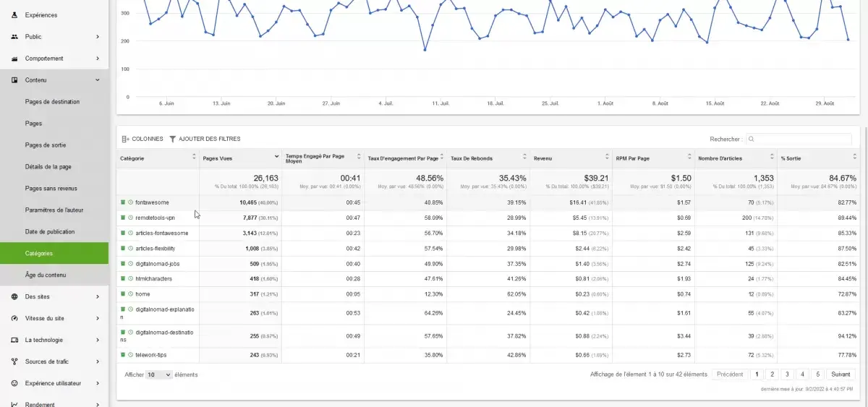
Task: Jump to pagination page 2
Action: point(772,374)
